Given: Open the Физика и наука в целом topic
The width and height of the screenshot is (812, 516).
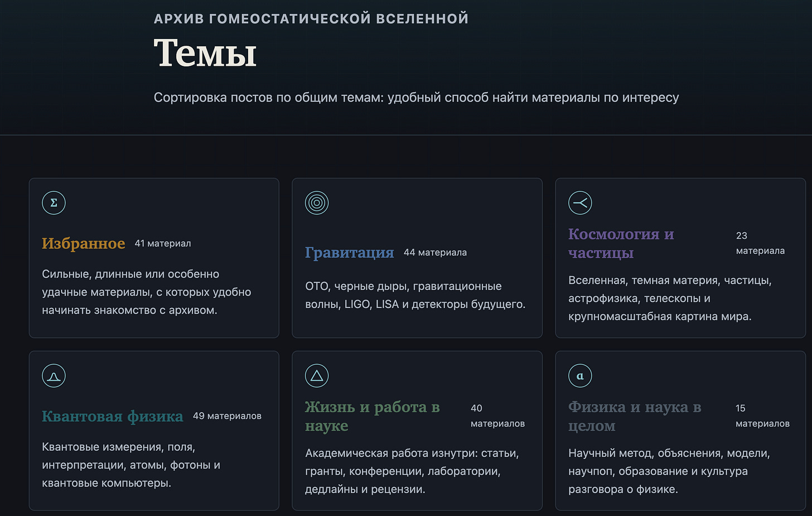Looking at the screenshot, I should [x=635, y=416].
